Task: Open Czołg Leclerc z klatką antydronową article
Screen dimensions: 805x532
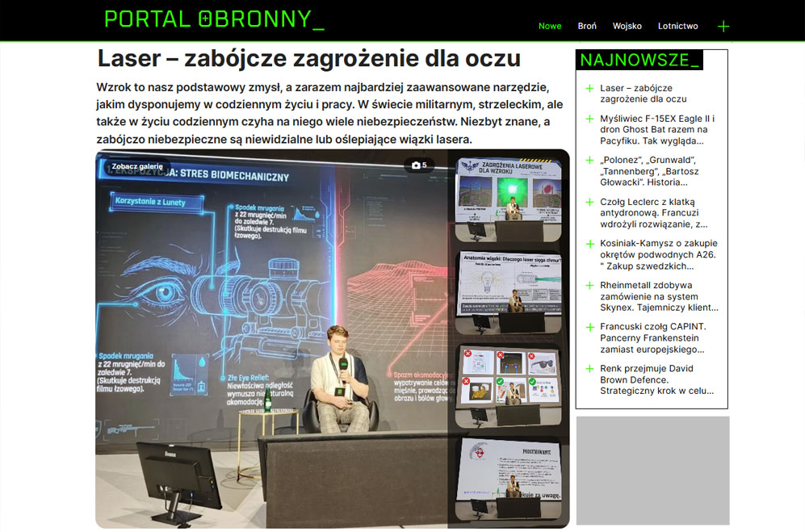Action: pyautogui.click(x=653, y=213)
